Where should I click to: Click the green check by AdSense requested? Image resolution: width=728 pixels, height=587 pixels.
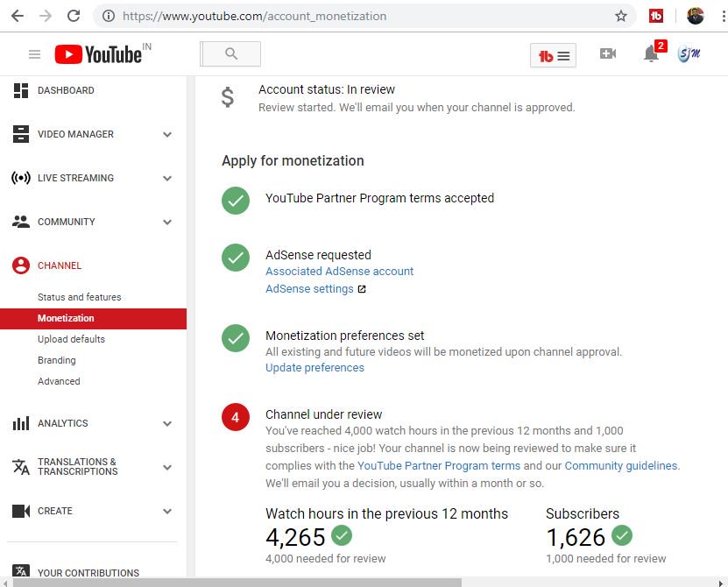[236, 258]
